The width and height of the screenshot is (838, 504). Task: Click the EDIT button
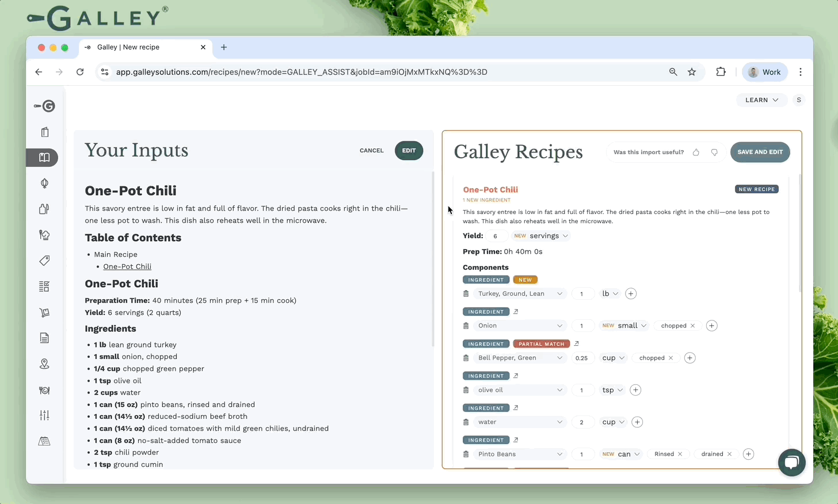point(409,151)
